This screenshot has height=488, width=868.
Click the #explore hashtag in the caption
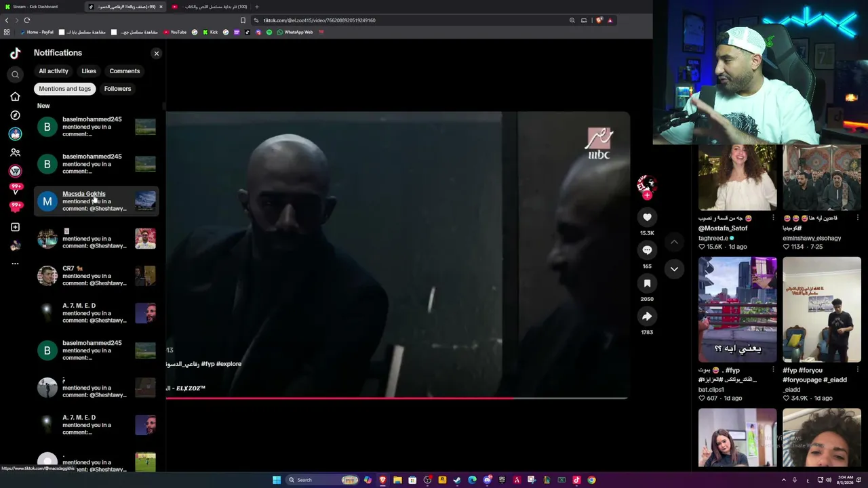[229, 364]
